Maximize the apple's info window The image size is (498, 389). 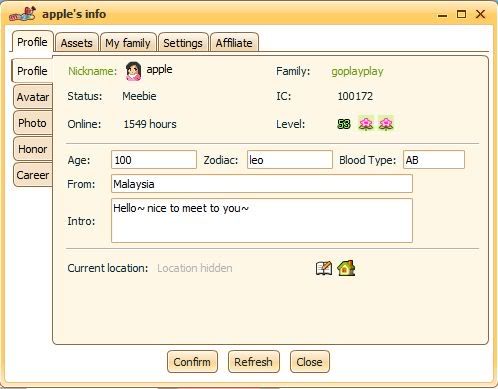[x=462, y=14]
